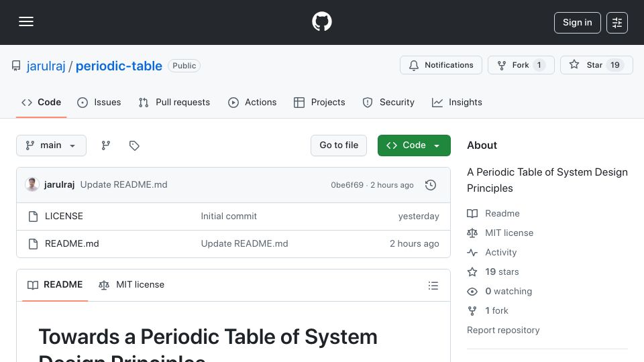Click the repository icon before jarulraj
Viewport: 644px width, 362px height.
click(x=16, y=66)
